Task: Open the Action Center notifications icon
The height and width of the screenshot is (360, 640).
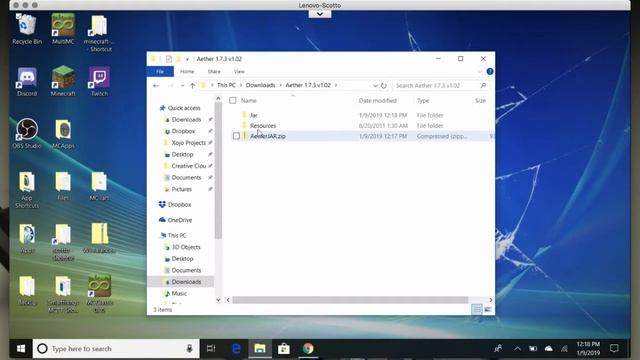Action: 614,349
